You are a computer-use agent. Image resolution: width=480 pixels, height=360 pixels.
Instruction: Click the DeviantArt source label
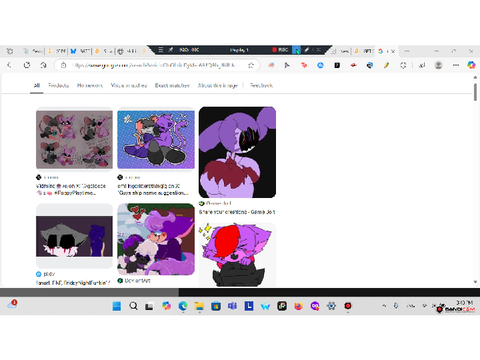pyautogui.click(x=137, y=281)
